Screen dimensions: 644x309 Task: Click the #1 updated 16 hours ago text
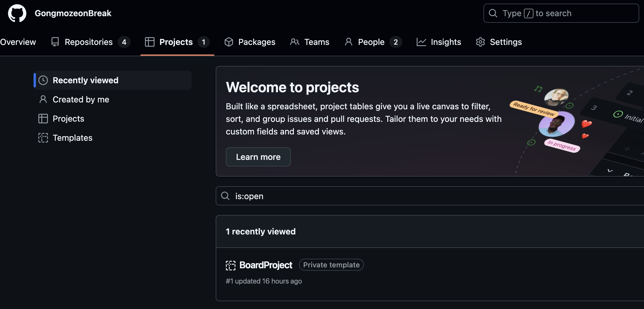(264, 281)
